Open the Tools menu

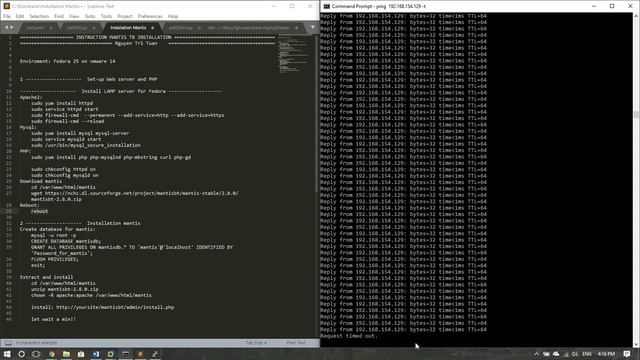coord(106,16)
